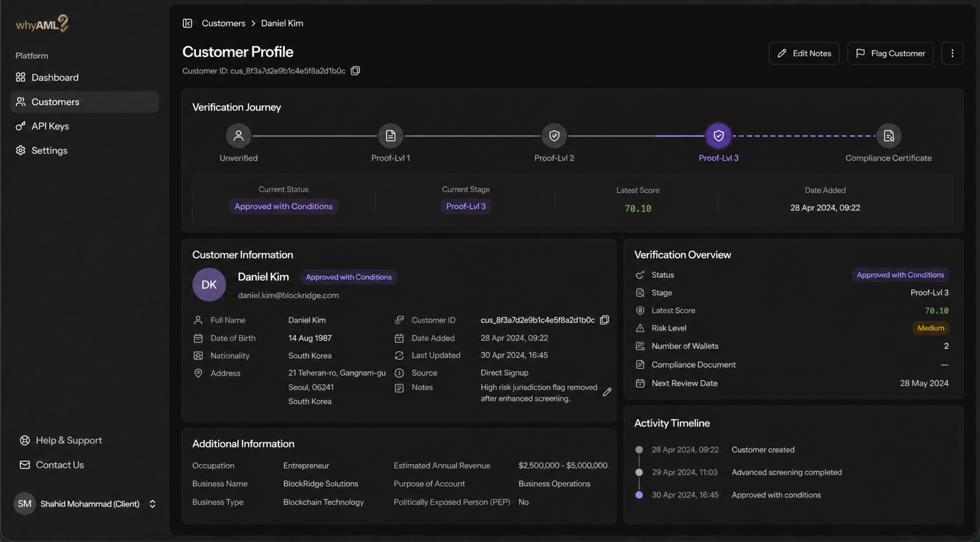Click the Number of Wallets icon
This screenshot has width=980, height=542.
(640, 346)
